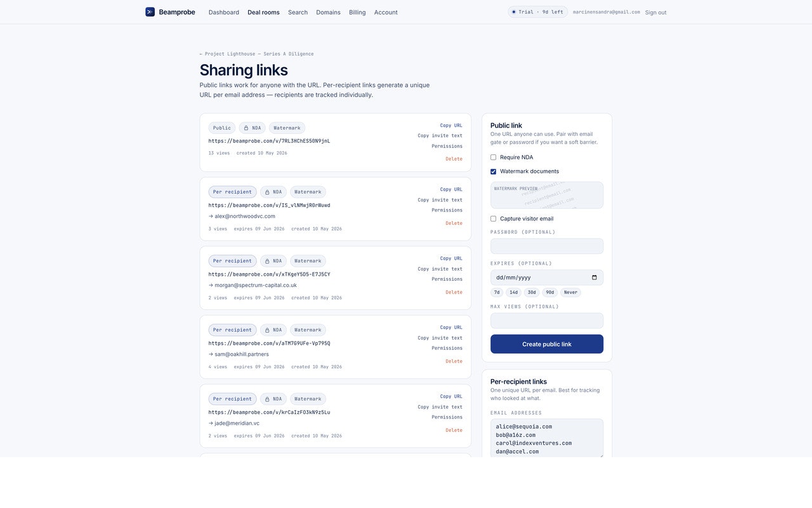Screen dimensions: 812x508
Task: Copy URL for morgan@spectrum-capital.co.uk link
Action: 451,258
